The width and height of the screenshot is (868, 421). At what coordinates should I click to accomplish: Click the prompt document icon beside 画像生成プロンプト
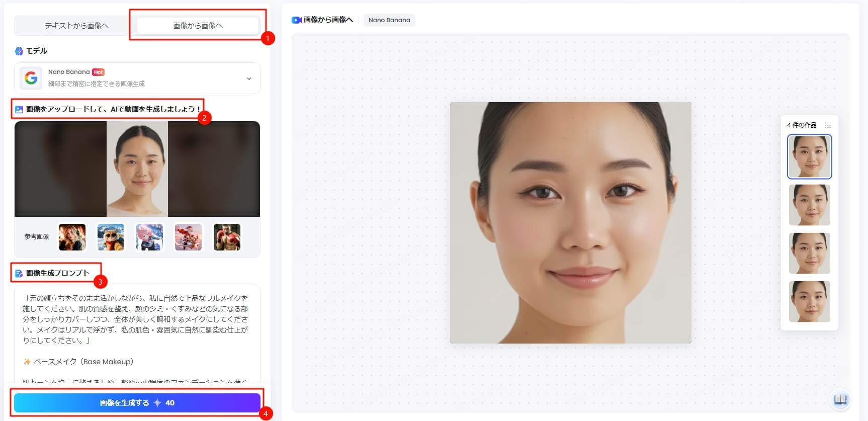pos(19,273)
